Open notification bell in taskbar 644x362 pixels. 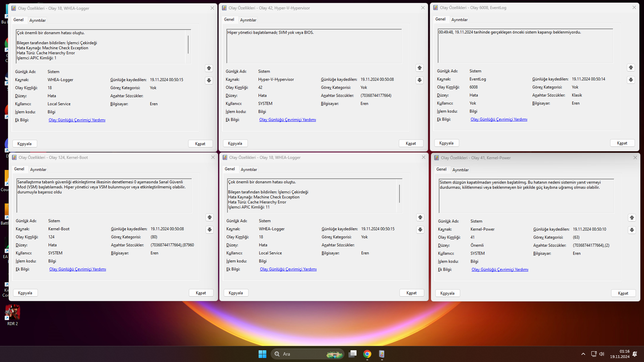click(x=635, y=354)
